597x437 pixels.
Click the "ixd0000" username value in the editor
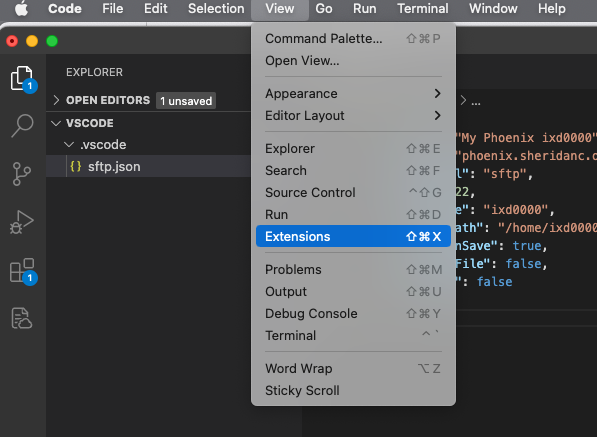click(x=516, y=210)
